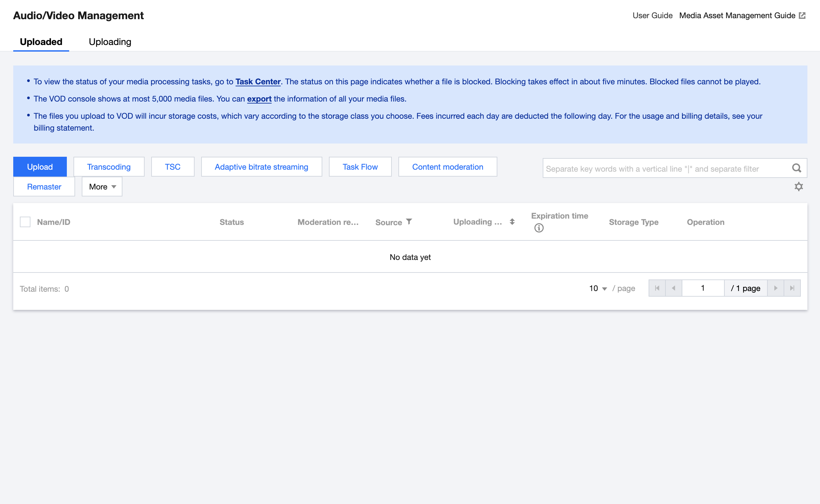The height and width of the screenshot is (504, 820).
Task: Expand the More dropdown button
Action: tap(102, 187)
